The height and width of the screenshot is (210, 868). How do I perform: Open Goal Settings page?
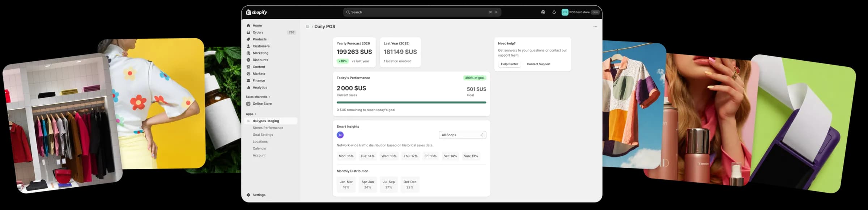[x=263, y=135]
